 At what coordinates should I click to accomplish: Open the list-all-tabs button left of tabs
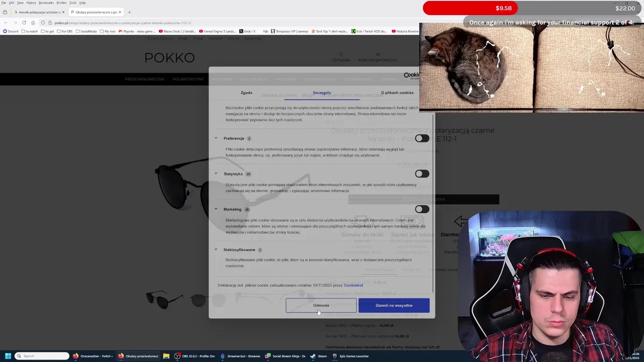click(x=5, y=12)
